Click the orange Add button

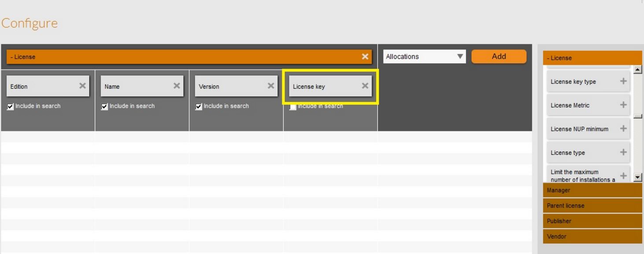click(499, 56)
